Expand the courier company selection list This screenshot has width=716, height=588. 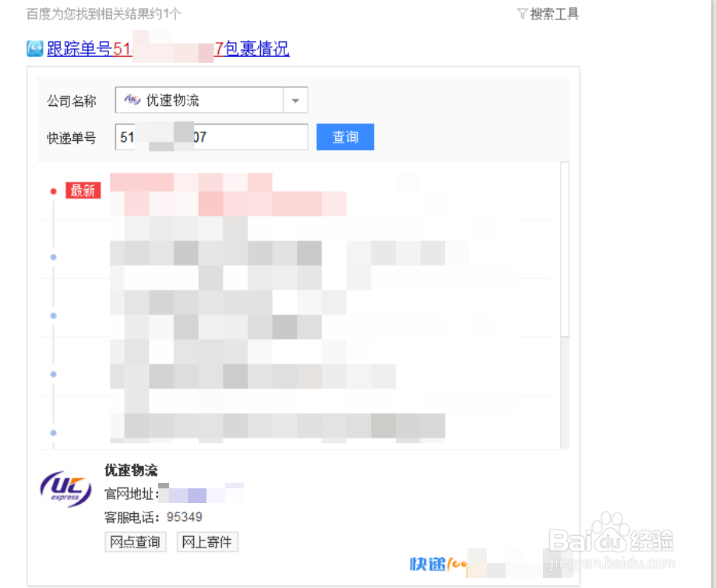point(295,100)
